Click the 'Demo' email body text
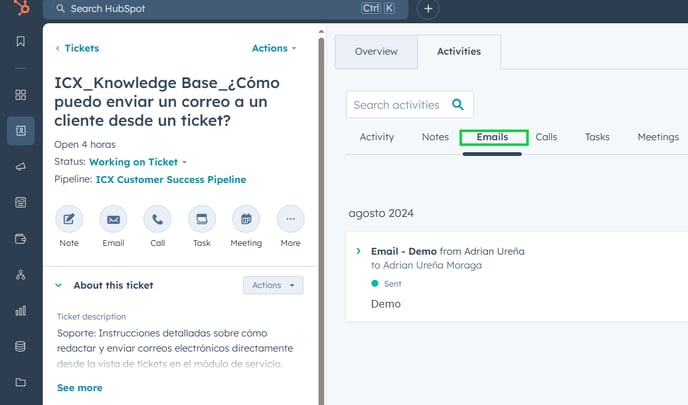The image size is (688, 405). point(386,304)
